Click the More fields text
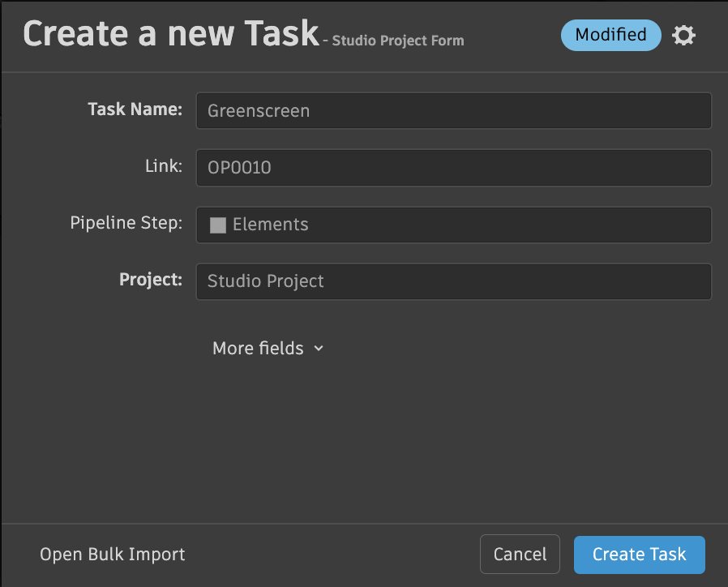This screenshot has height=587, width=728. pos(258,349)
